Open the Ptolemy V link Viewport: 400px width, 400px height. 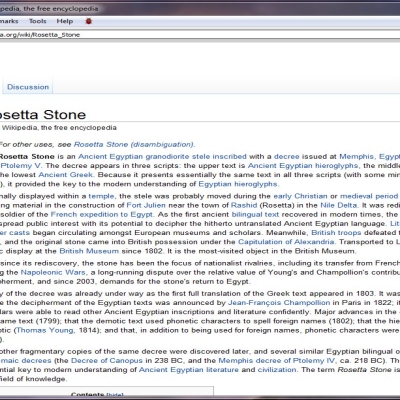point(21,165)
